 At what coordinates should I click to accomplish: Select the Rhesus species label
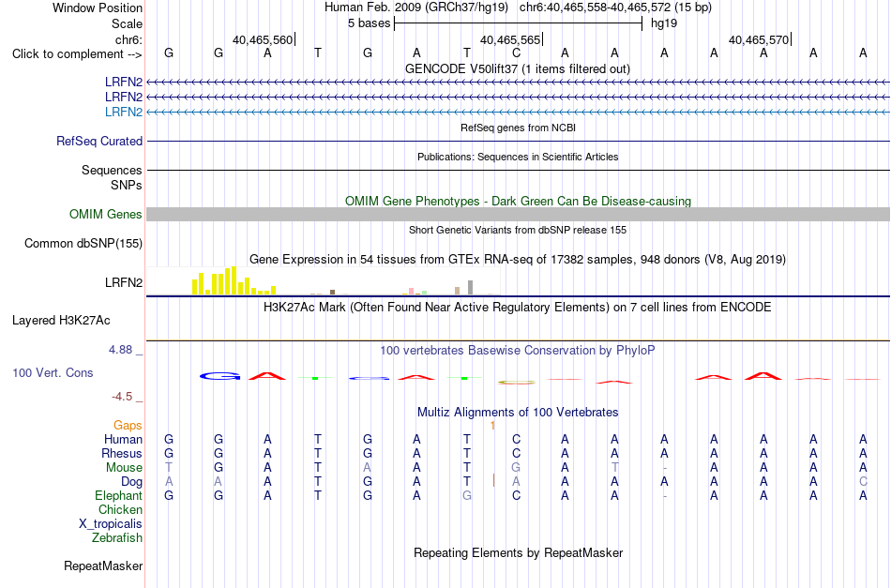click(x=122, y=453)
